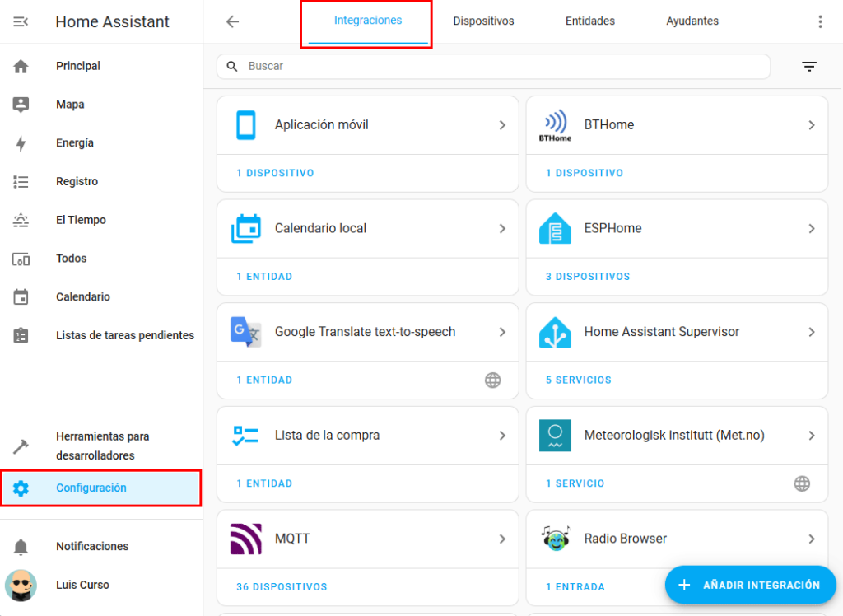This screenshot has height=616, width=843.
Task: Open the 36 dispositivos link under MQTT
Action: pyautogui.click(x=282, y=587)
